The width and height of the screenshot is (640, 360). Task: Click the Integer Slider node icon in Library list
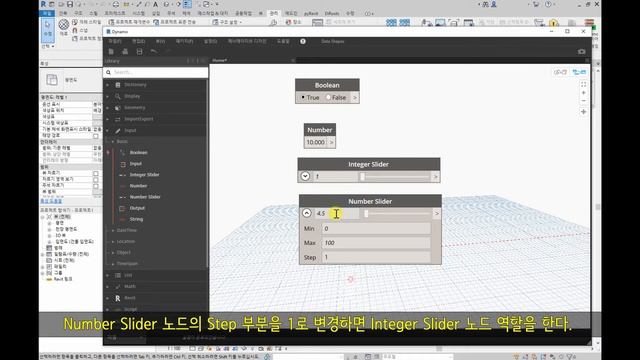123,175
